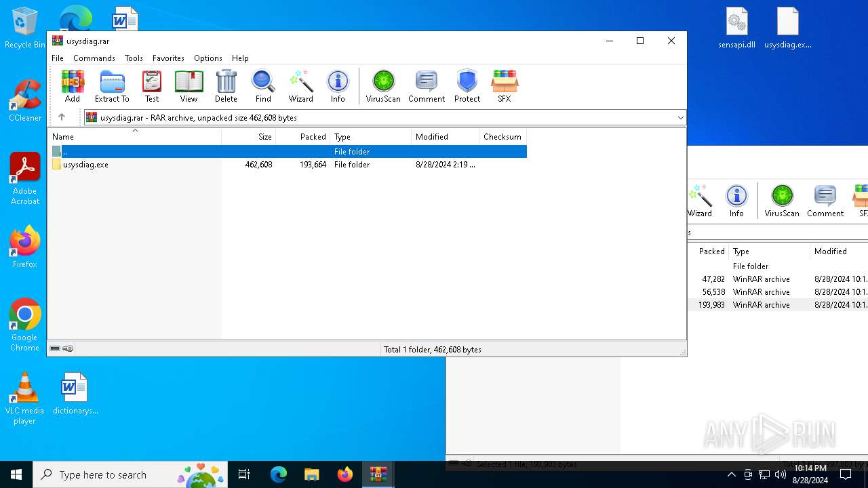Select the usysdiag.exe folder row
868x488 pixels.
287,165
